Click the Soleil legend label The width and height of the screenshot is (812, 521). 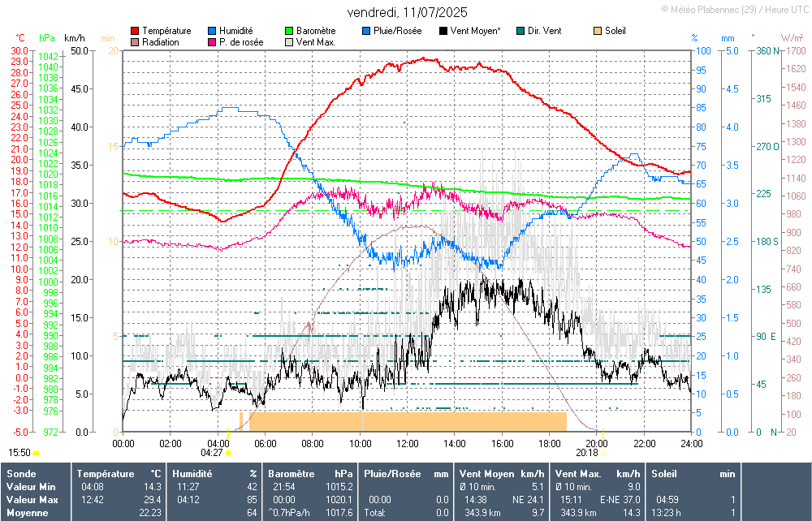click(615, 31)
